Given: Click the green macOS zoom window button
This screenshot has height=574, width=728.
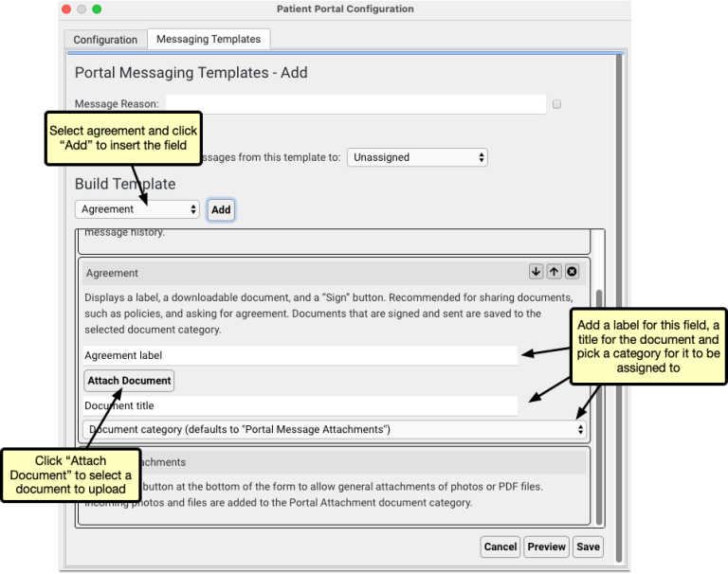Looking at the screenshot, I should point(97,9).
